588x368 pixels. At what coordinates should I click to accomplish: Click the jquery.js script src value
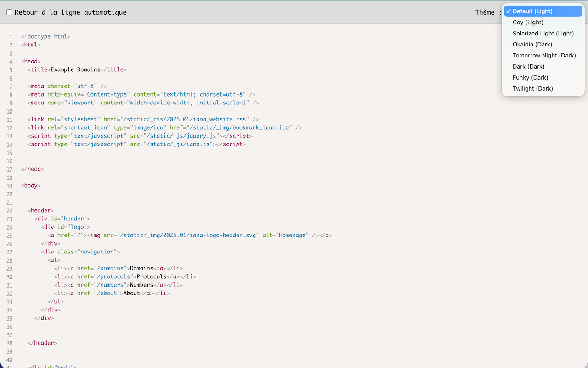coord(181,136)
